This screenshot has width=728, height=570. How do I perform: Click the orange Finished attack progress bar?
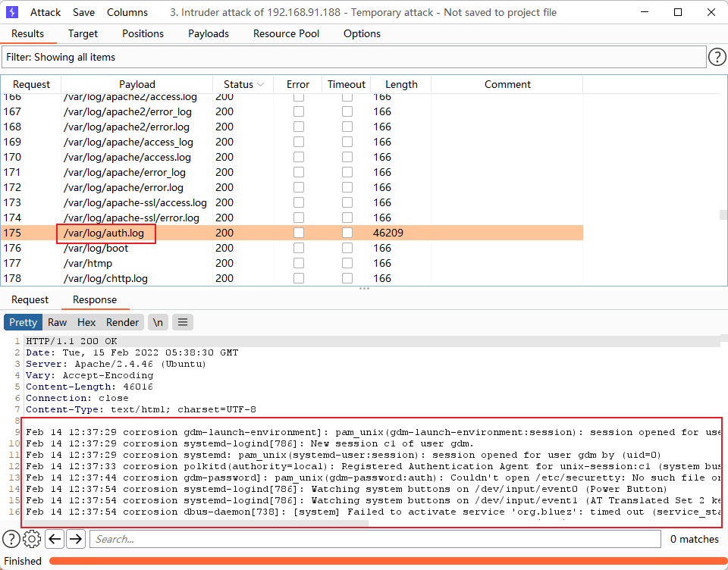pyautogui.click(x=387, y=561)
